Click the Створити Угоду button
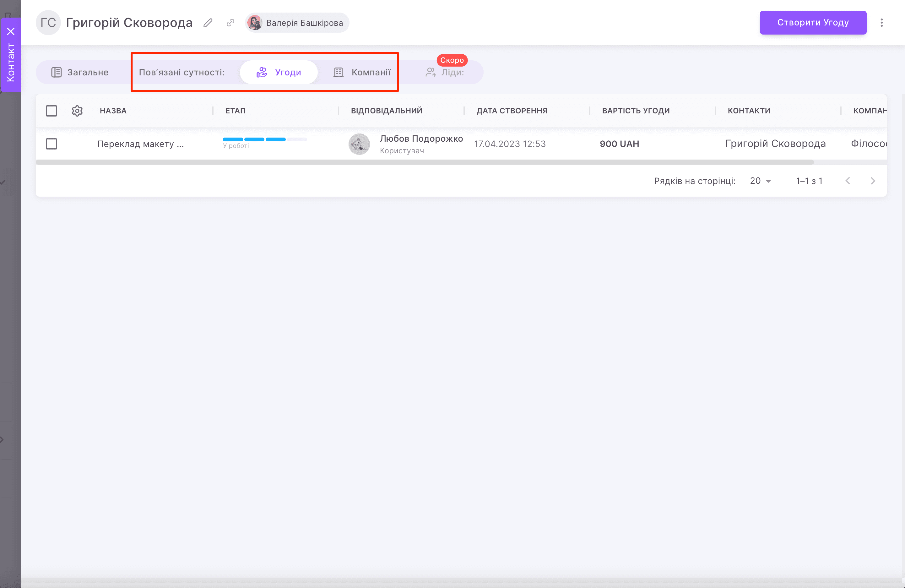The height and width of the screenshot is (588, 905). coord(813,23)
